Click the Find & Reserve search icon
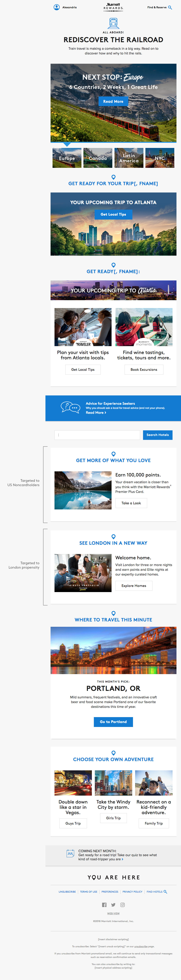 [x=170, y=7]
